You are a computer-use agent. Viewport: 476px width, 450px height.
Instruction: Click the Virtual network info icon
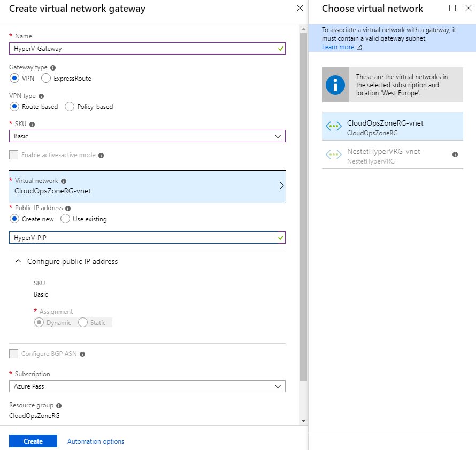pyautogui.click(x=64, y=181)
